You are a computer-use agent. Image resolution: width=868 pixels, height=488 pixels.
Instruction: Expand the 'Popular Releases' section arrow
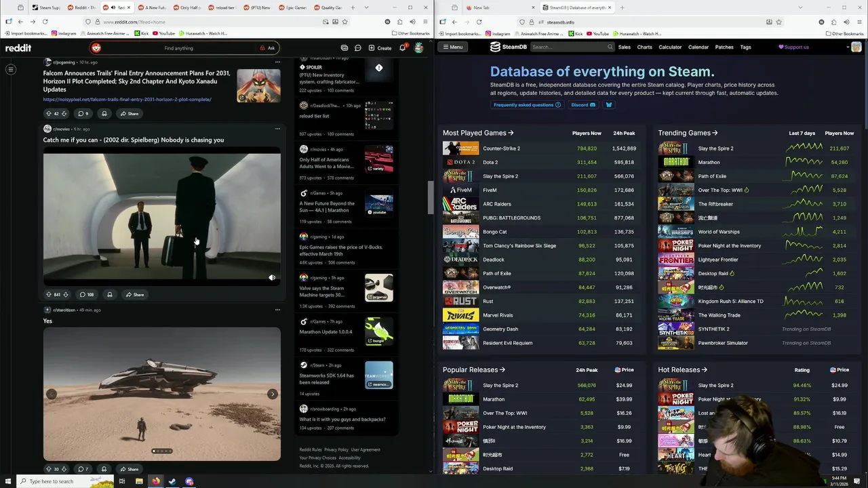pyautogui.click(x=502, y=370)
